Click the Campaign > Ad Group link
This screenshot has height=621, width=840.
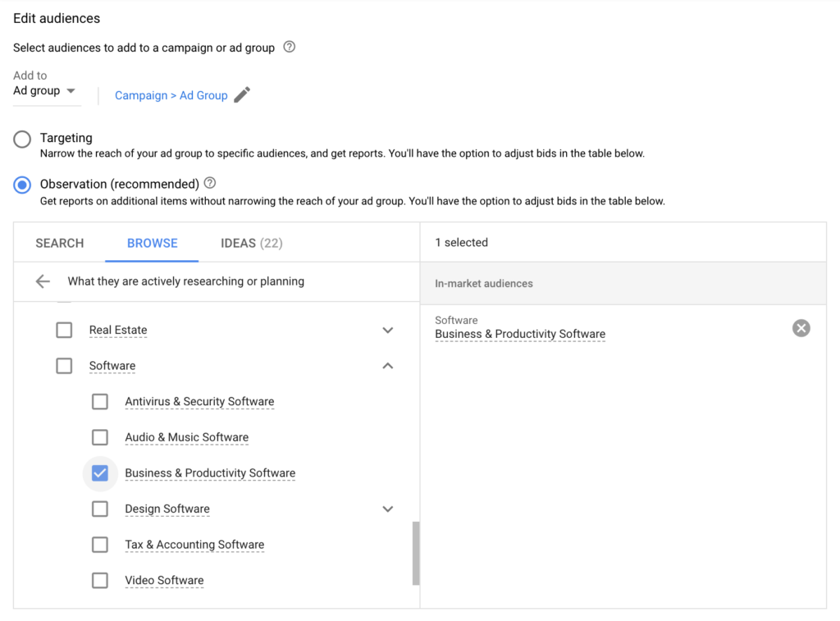[171, 95]
